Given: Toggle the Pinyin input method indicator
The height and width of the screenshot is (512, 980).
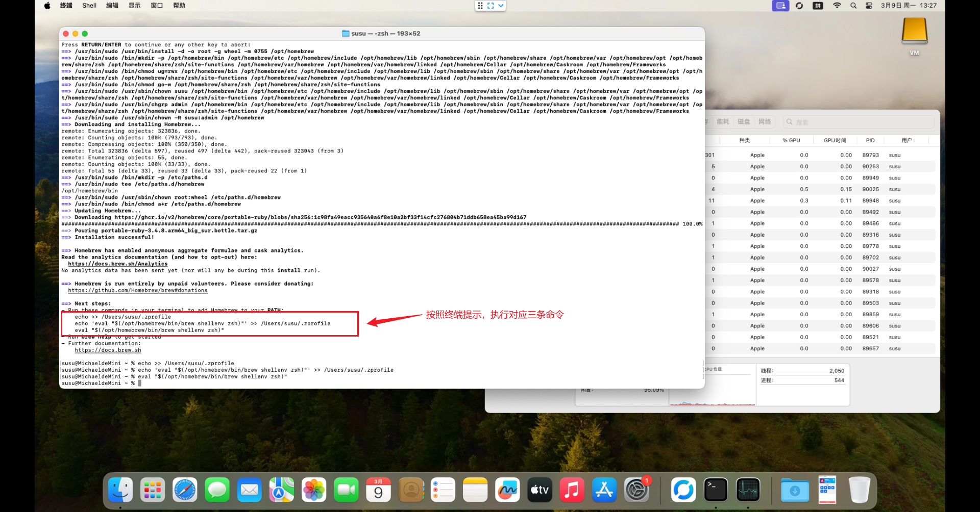Looking at the screenshot, I should tap(818, 6).
